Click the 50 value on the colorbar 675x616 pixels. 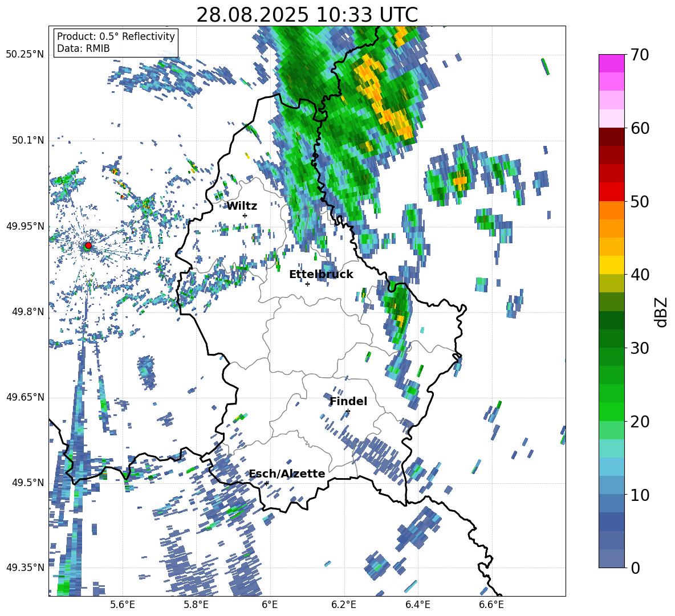click(x=640, y=202)
